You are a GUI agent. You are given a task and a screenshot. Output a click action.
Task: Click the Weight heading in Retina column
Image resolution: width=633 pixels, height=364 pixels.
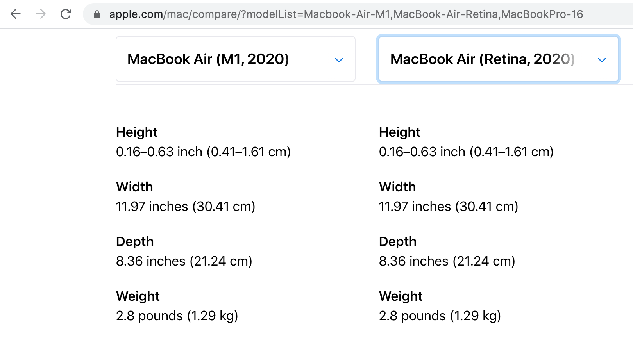click(401, 296)
